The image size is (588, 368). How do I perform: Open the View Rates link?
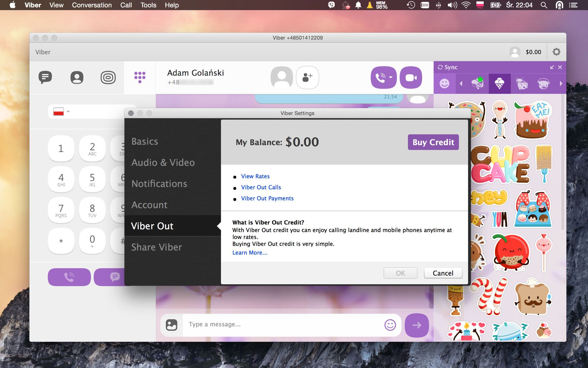(255, 176)
